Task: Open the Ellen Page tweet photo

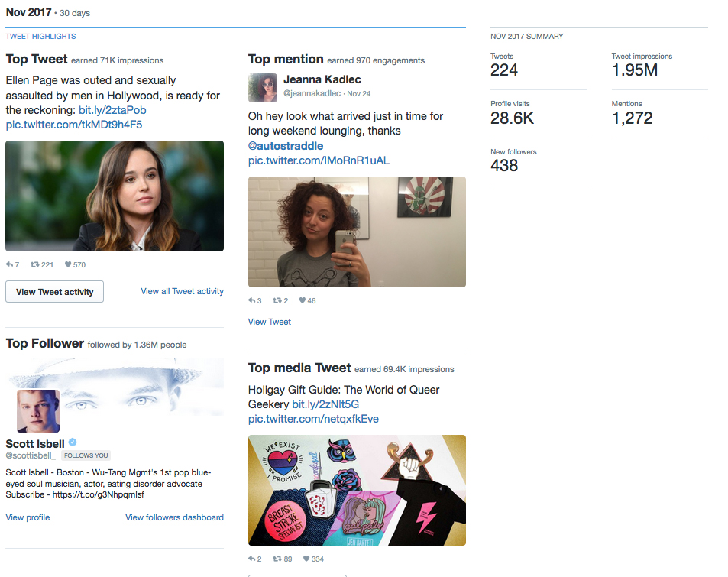Action: [x=115, y=196]
